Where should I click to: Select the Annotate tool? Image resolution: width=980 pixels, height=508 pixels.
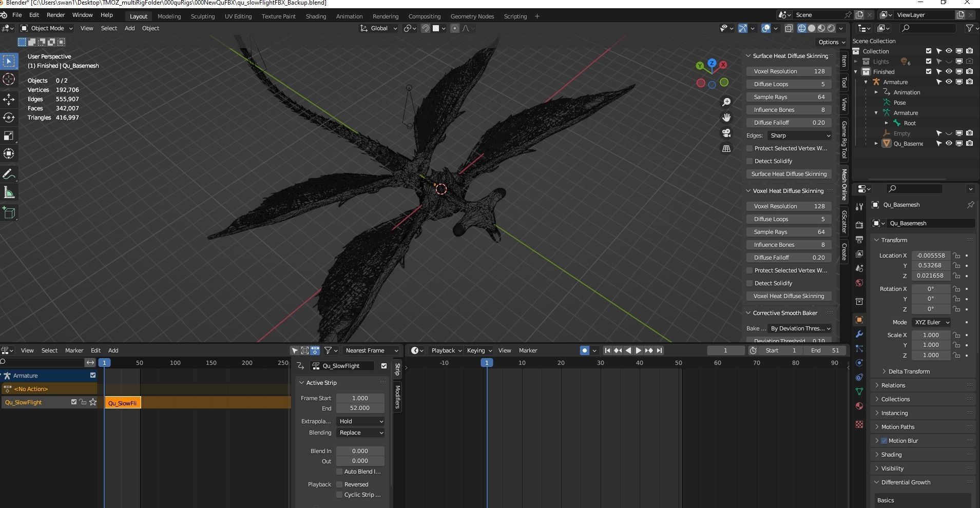[x=9, y=174]
